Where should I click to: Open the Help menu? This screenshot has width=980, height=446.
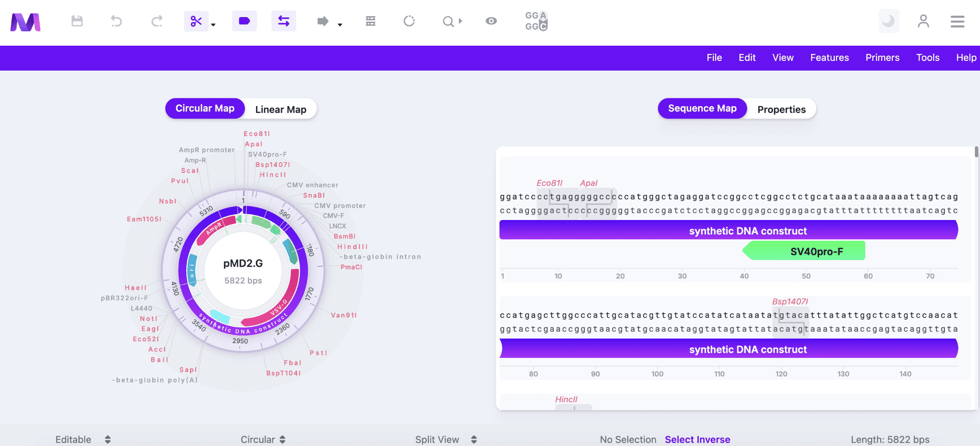pos(966,58)
